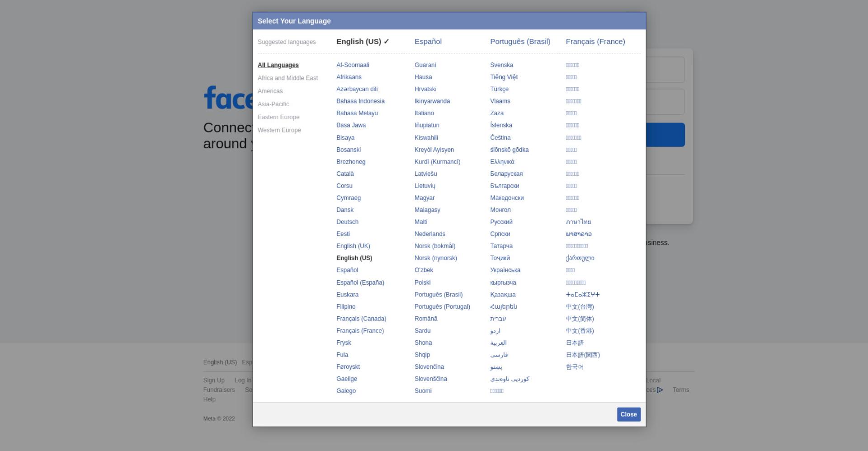Select English (US) suggested language
Screen dimensions: 868x451
click(x=363, y=42)
